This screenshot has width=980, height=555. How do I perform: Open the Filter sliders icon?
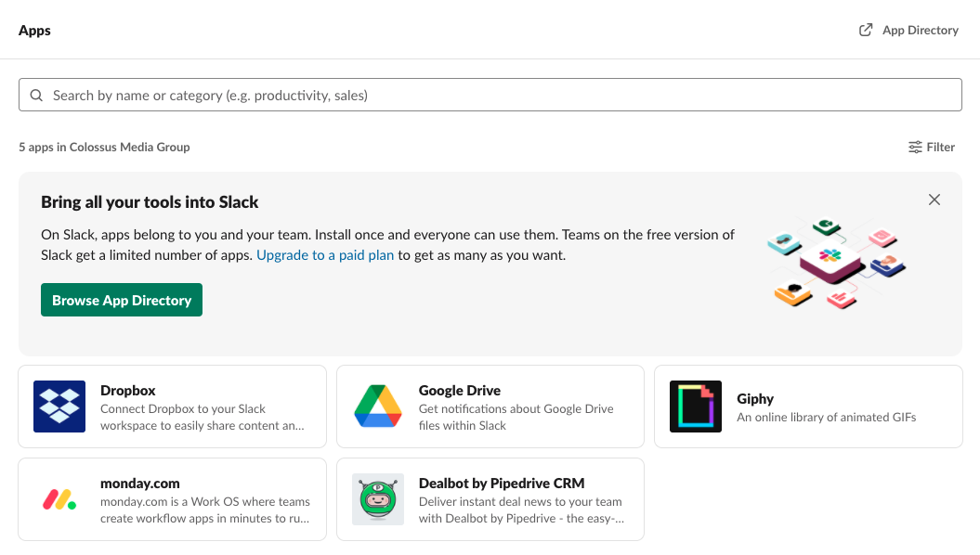[x=915, y=147]
